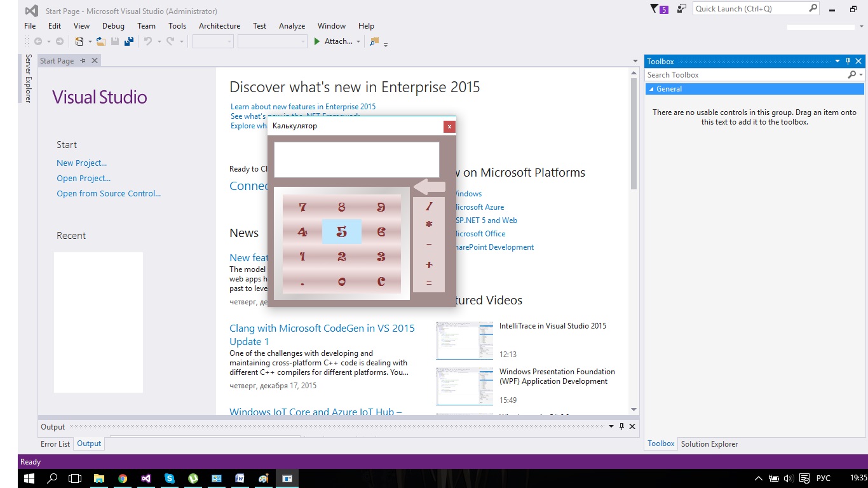Open the File menu

point(30,26)
